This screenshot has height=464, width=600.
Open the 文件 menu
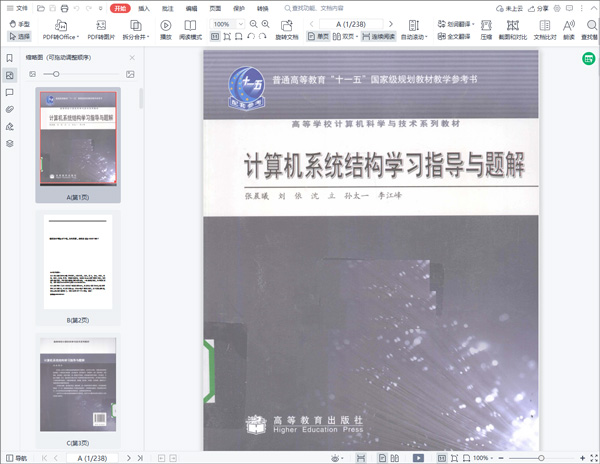coord(17,8)
